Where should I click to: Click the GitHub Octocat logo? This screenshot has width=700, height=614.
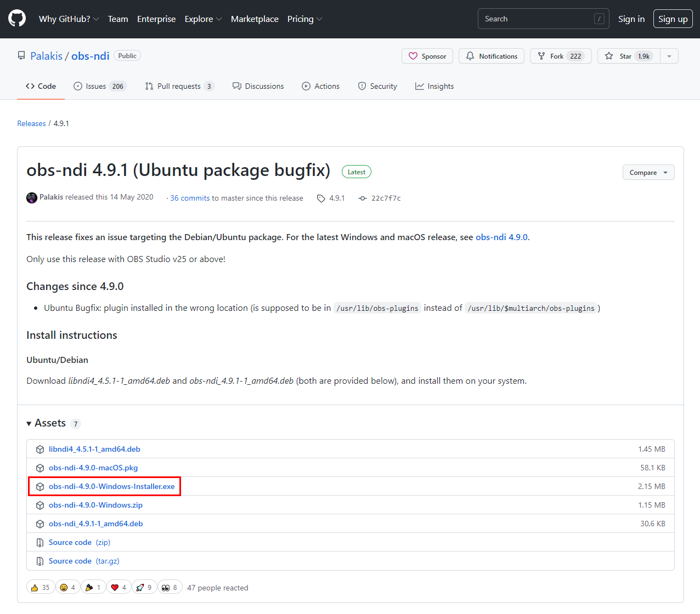pos(17,19)
